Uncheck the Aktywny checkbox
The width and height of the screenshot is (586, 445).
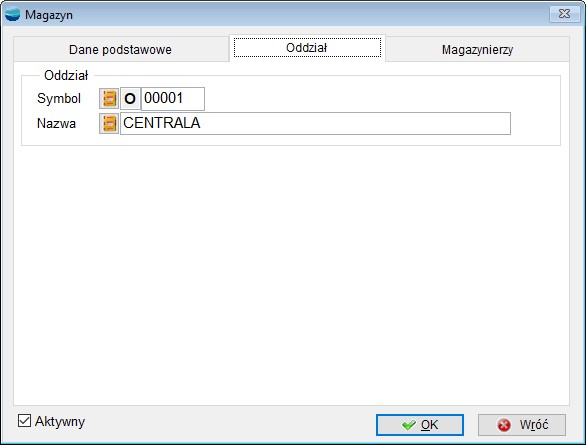click(x=24, y=421)
